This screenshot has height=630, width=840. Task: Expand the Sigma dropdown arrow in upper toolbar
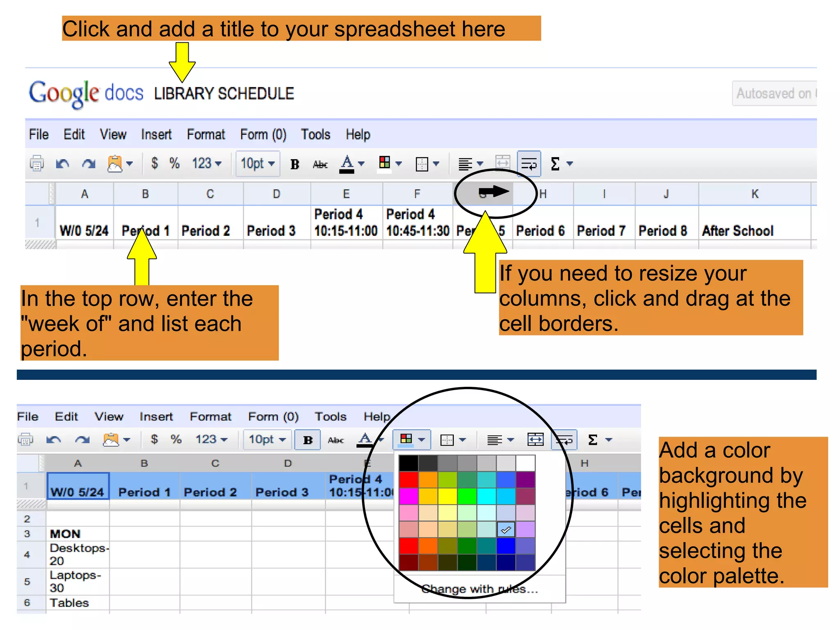(x=570, y=164)
